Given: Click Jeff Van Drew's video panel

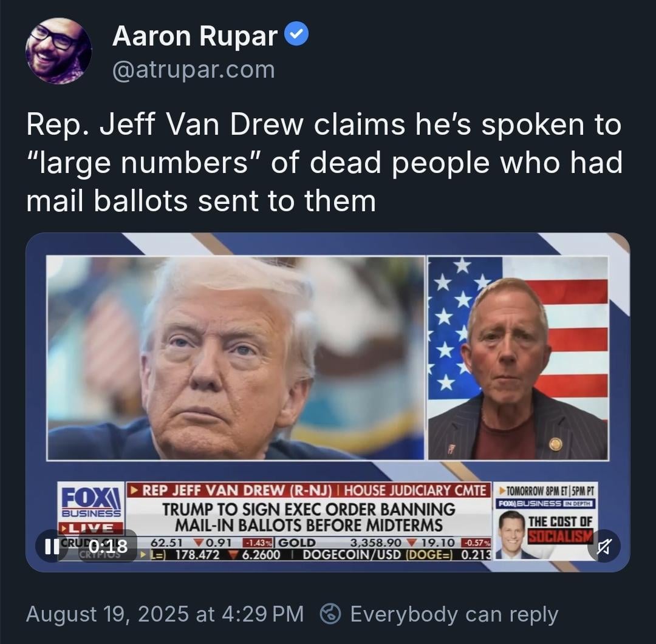Looking at the screenshot, I should coord(518,358).
